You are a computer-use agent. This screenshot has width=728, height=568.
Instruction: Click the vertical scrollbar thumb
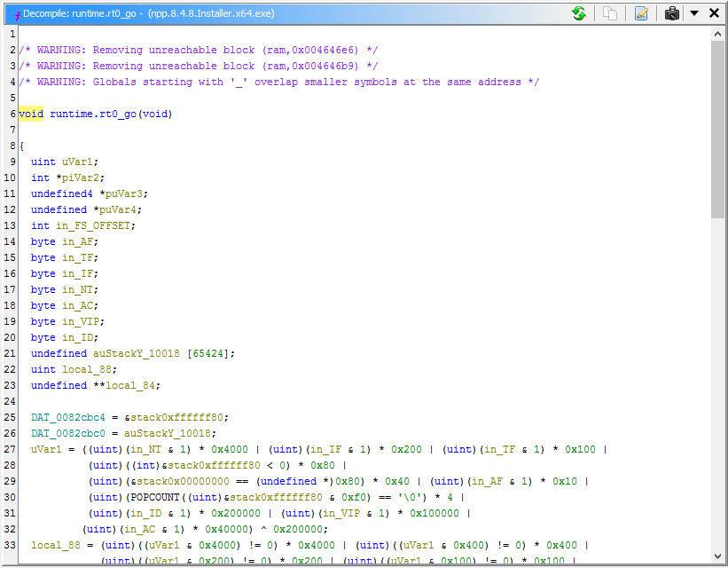coord(718,129)
